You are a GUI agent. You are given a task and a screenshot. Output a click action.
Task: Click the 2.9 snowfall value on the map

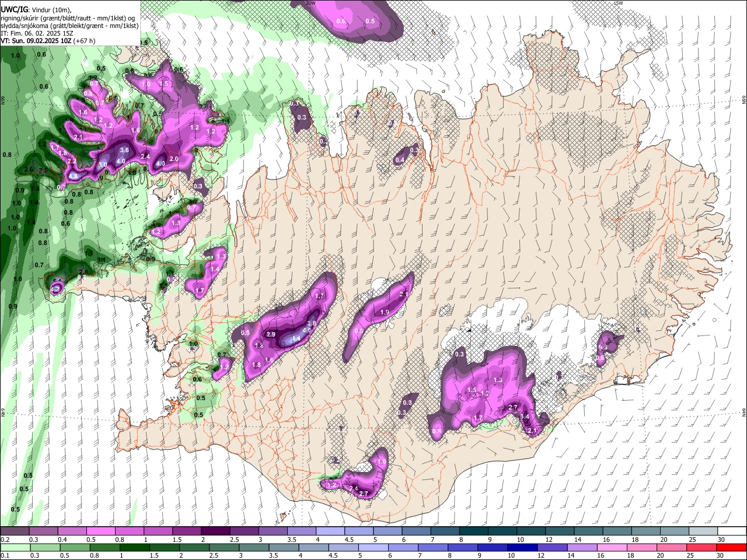270,334
